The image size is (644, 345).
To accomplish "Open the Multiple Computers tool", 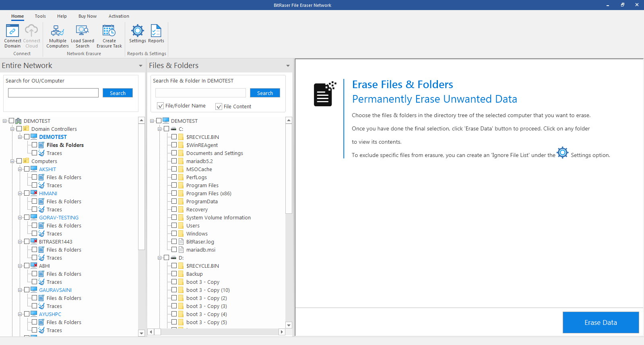I will [x=58, y=31].
